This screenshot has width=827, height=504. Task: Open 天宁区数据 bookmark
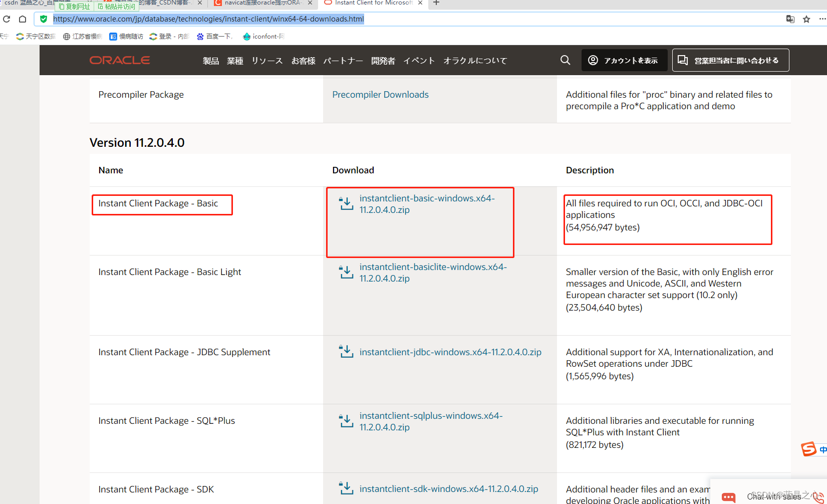pos(36,37)
